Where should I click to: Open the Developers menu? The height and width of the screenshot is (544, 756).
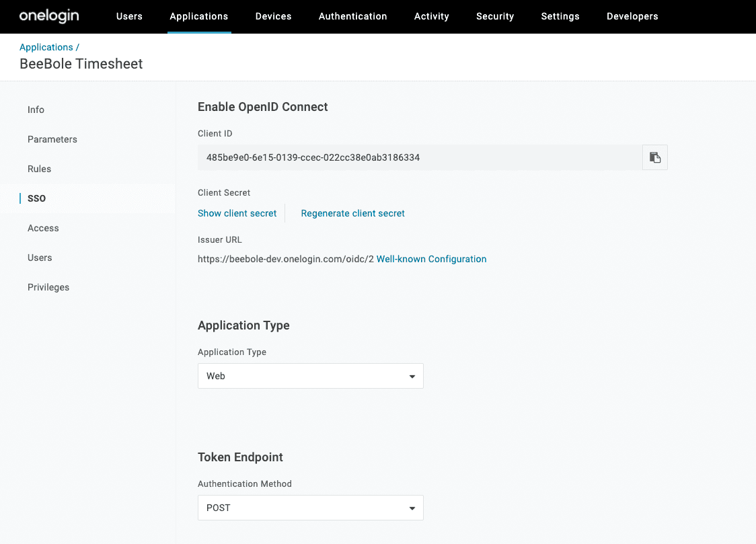point(632,16)
